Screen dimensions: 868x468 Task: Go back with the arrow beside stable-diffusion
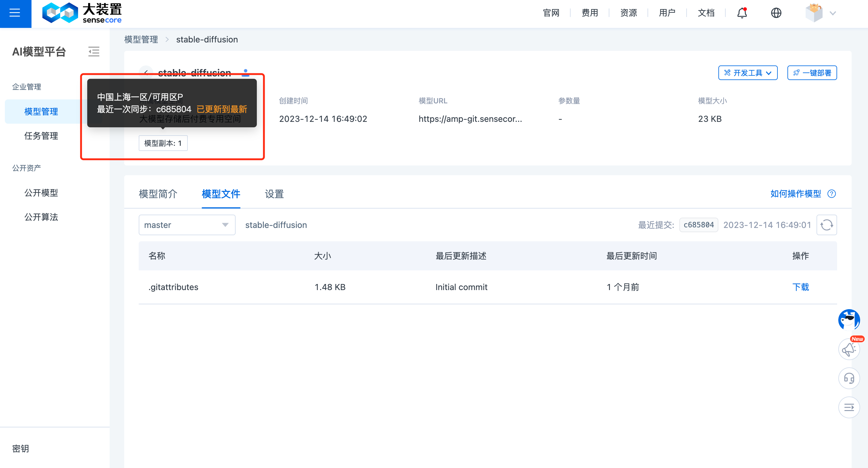[x=146, y=72]
